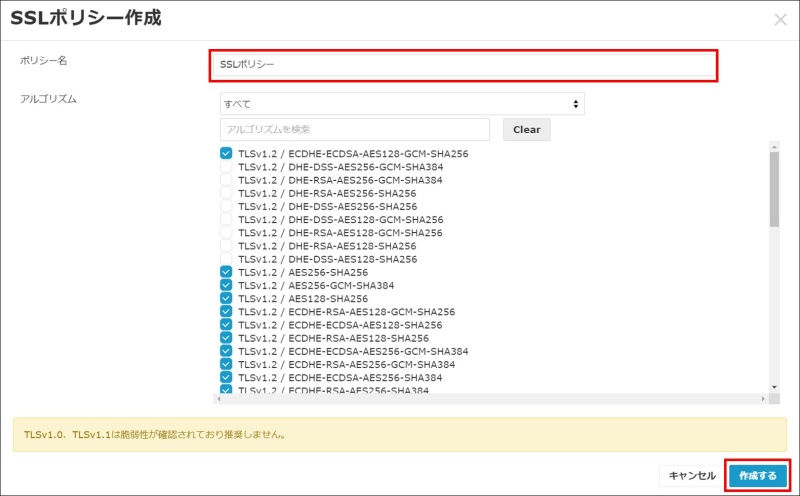Viewport: 800px width, 496px height.
Task: Check TLSv1.2 / DHE-RSA-AES128-SHA256 box
Action: click(x=226, y=245)
